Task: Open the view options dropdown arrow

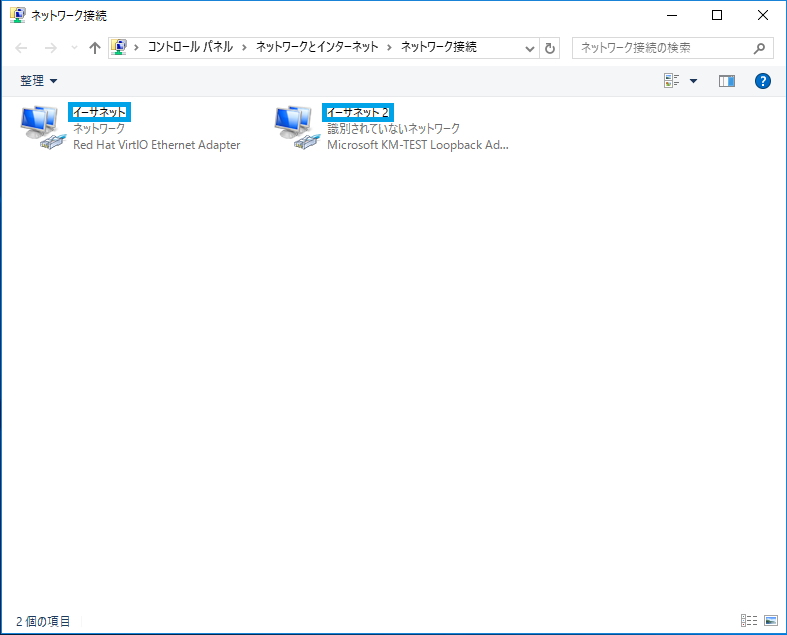Action: point(693,81)
